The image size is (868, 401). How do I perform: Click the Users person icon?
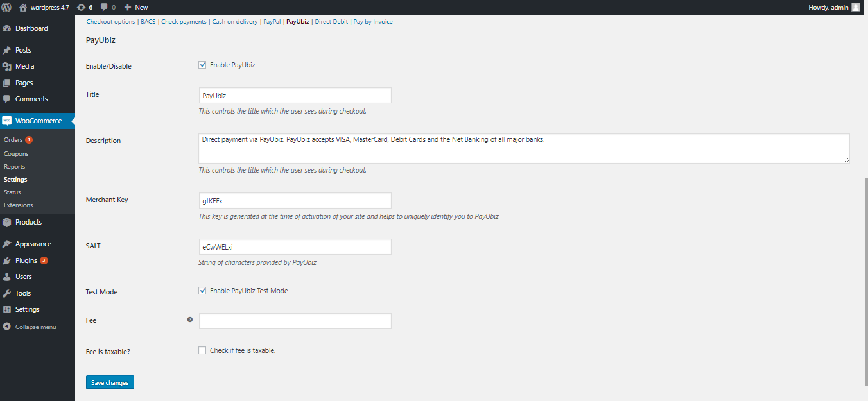coord(6,277)
